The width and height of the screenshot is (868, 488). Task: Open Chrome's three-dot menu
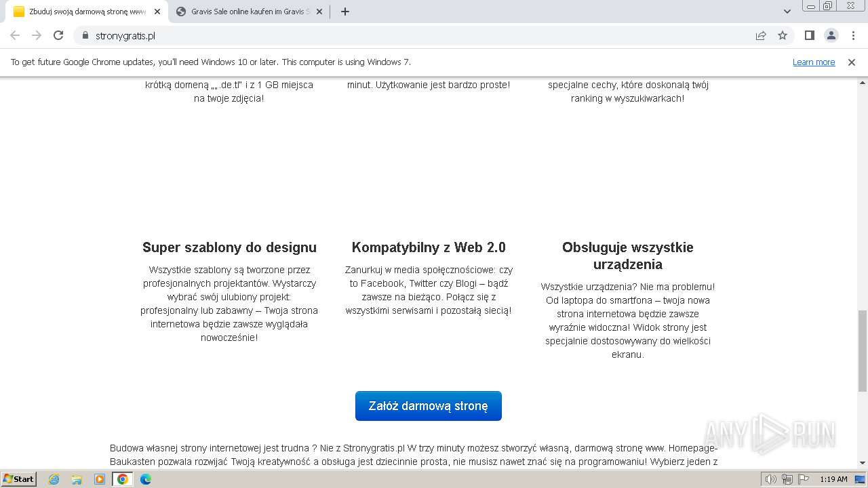point(853,35)
